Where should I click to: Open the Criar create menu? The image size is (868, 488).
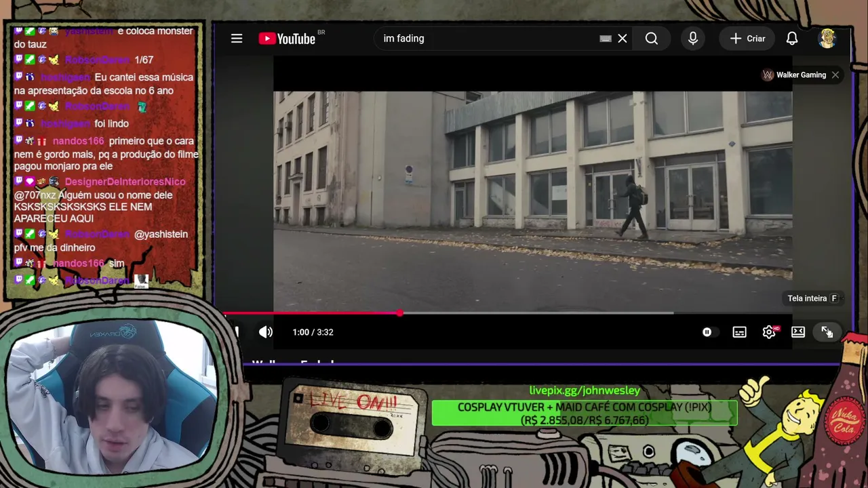pos(747,39)
